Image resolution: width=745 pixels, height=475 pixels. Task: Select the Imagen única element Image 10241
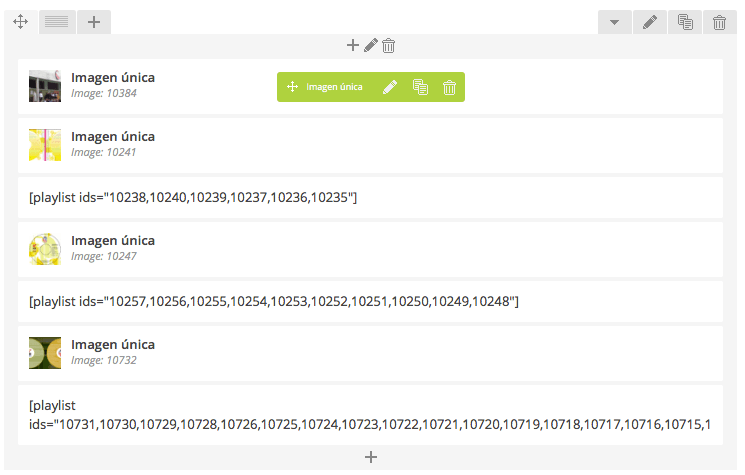(371, 145)
